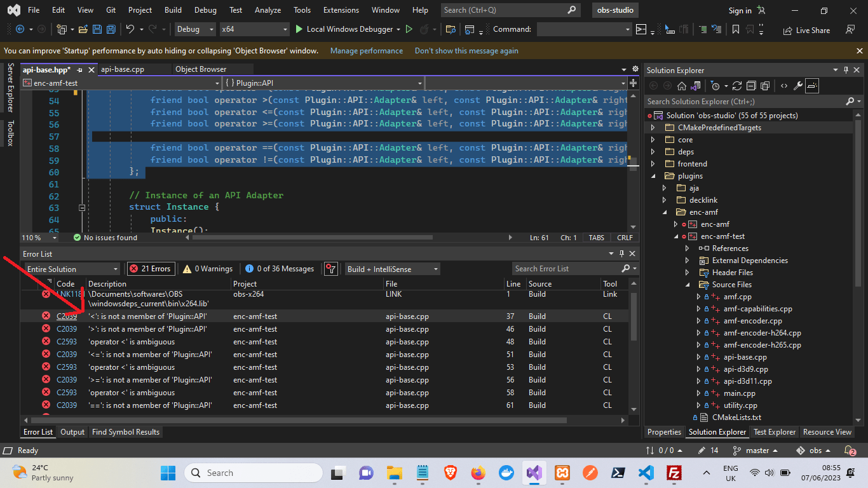
Task: Collapse the Source Files node
Action: [x=688, y=285]
